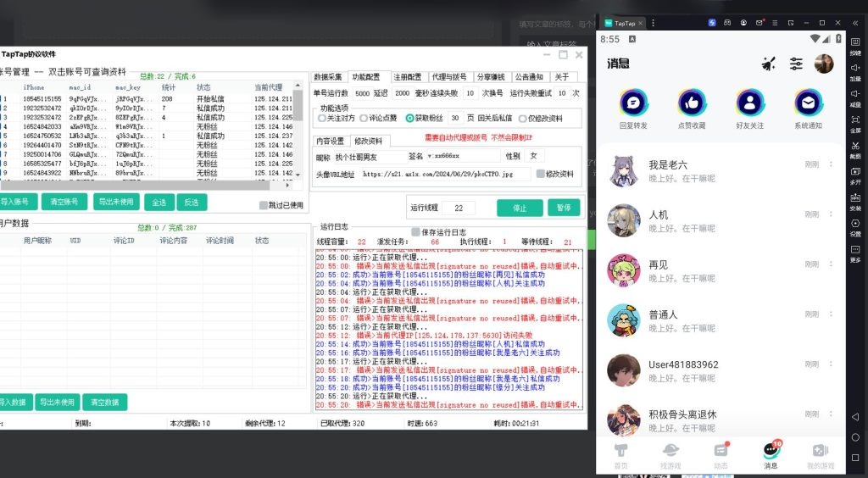Open options menu for 我是老六 chat
The width and height of the screenshot is (868, 478).
[x=831, y=165]
